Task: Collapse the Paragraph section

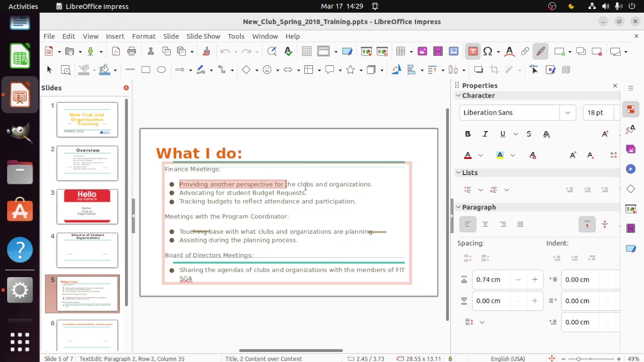Action: click(458, 207)
